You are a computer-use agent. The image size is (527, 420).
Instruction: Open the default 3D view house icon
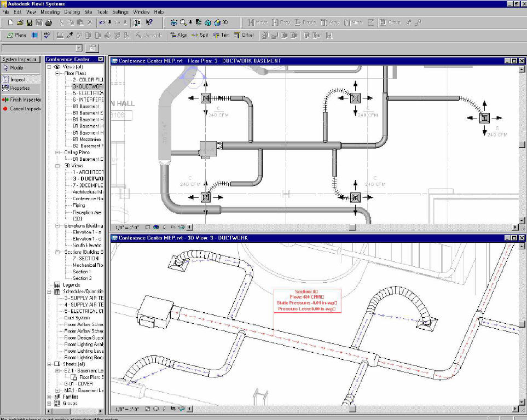point(217,22)
